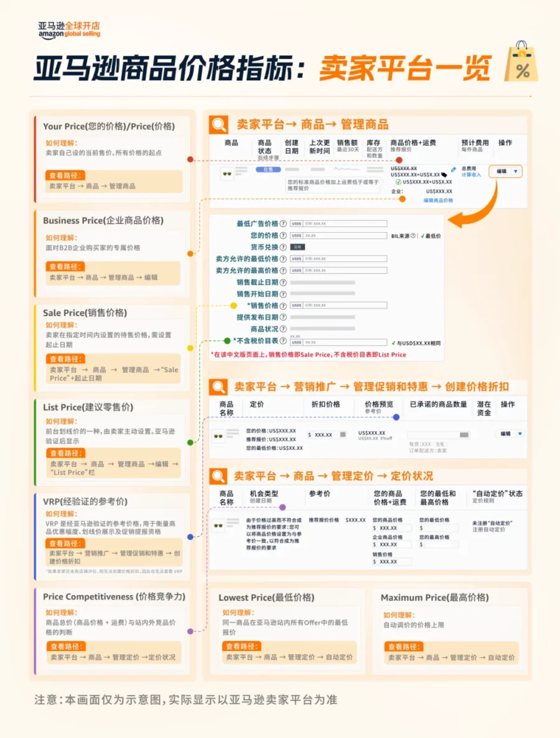Click sunglasses thumbnail in 定价状况 table
The image size is (560, 738).
(218, 525)
